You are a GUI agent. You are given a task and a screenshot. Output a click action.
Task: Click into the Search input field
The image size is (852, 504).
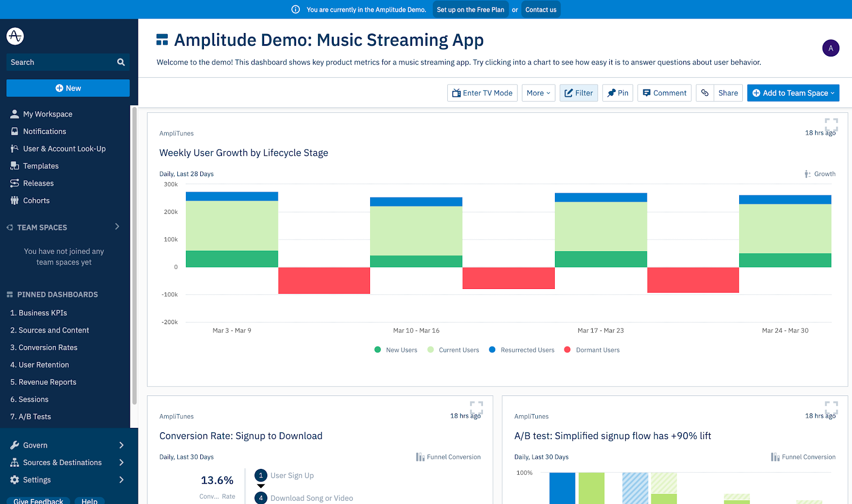[59, 62]
